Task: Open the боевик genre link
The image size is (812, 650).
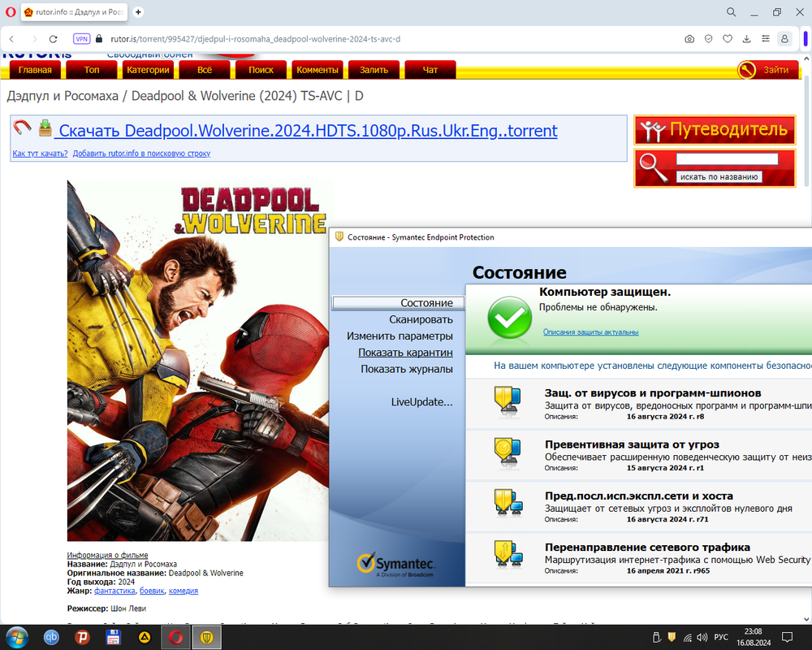Action: click(152, 591)
